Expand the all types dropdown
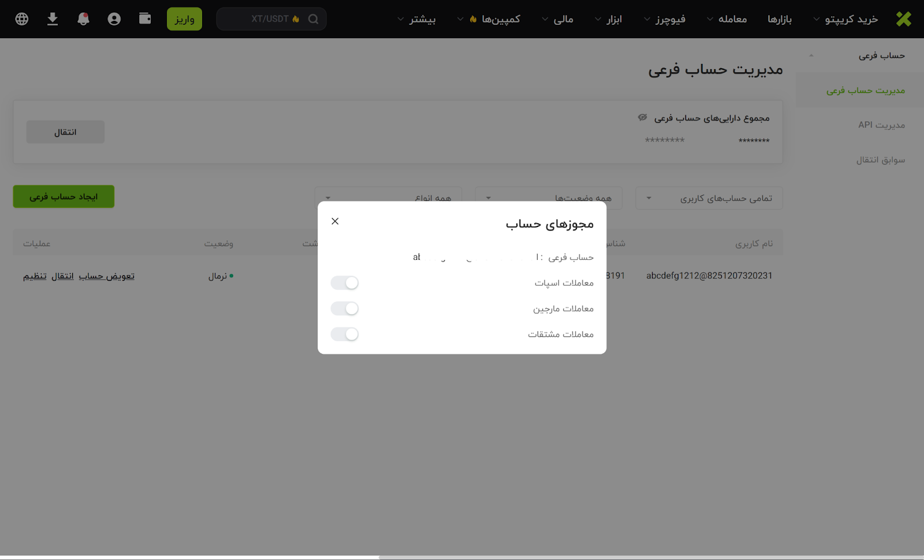 [388, 195]
